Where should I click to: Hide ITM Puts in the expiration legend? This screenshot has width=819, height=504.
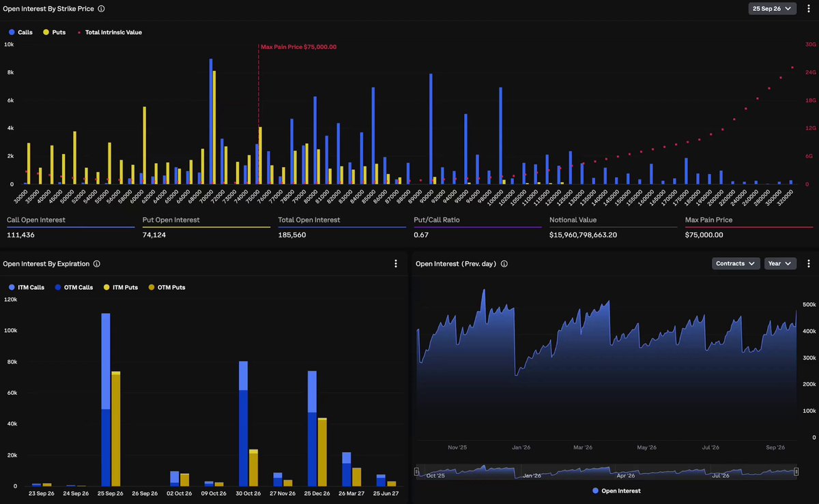(x=121, y=287)
